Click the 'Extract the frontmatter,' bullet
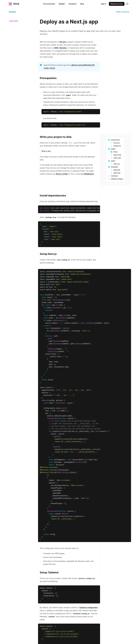This screenshot has width=138, height=644. (x=53, y=557)
